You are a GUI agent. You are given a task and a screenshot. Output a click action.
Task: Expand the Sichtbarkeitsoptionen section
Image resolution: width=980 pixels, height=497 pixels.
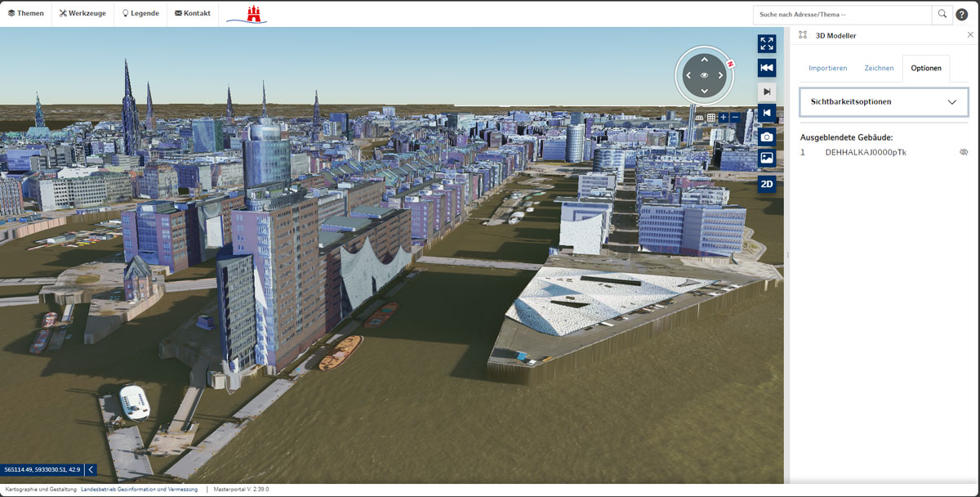[x=884, y=102]
